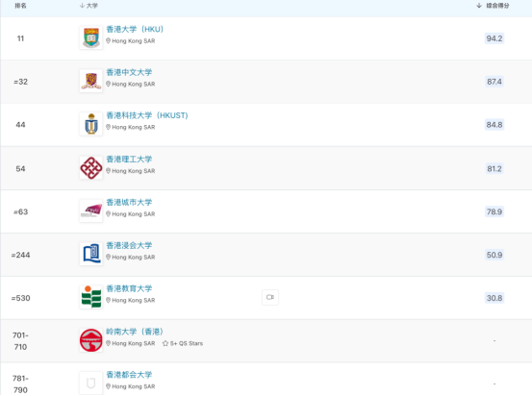Click the 香港城市大学 logo
Screen dimensions: 532x396
[x=91, y=210]
